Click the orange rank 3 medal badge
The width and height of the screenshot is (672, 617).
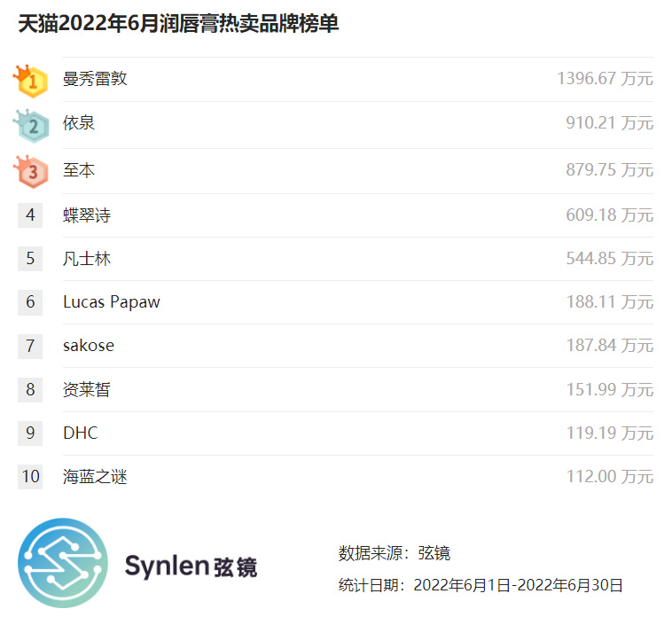point(31,170)
